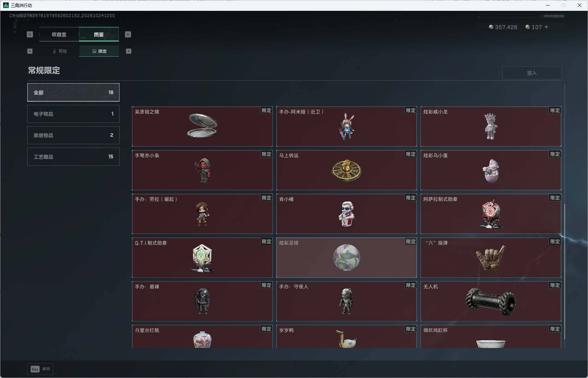Select the 图鉴 tab
Image resolution: width=588 pixels, height=378 pixels.
click(x=99, y=34)
